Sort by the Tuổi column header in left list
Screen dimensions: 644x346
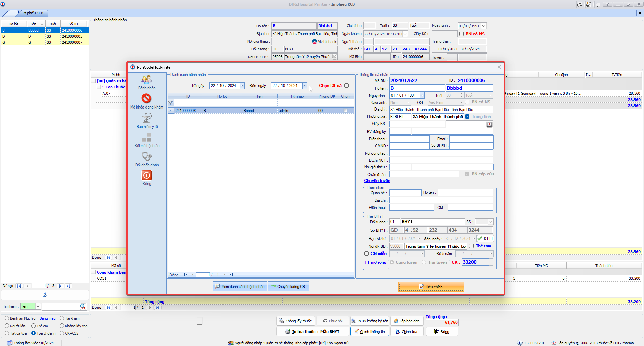pyautogui.click(x=53, y=24)
